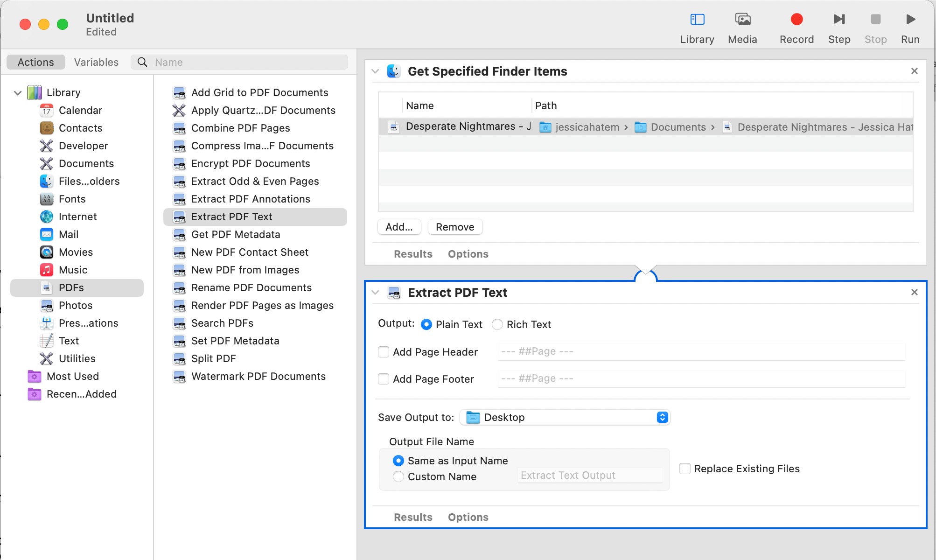Select the Movies category icon
The width and height of the screenshot is (936, 560).
click(x=47, y=252)
